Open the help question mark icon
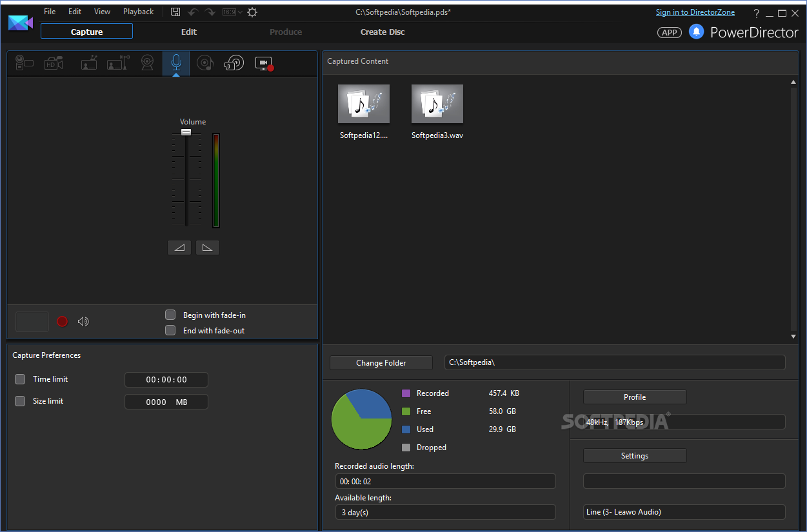 [757, 13]
